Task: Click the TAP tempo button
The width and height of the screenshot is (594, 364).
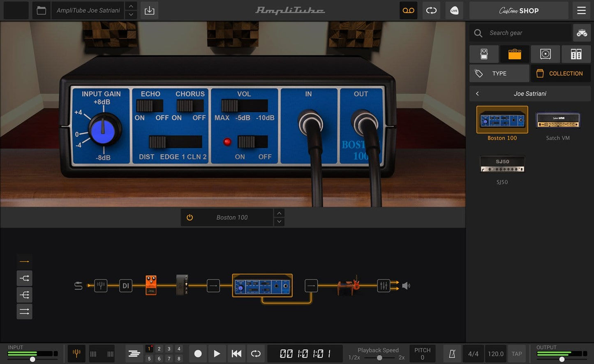Action: click(x=517, y=354)
